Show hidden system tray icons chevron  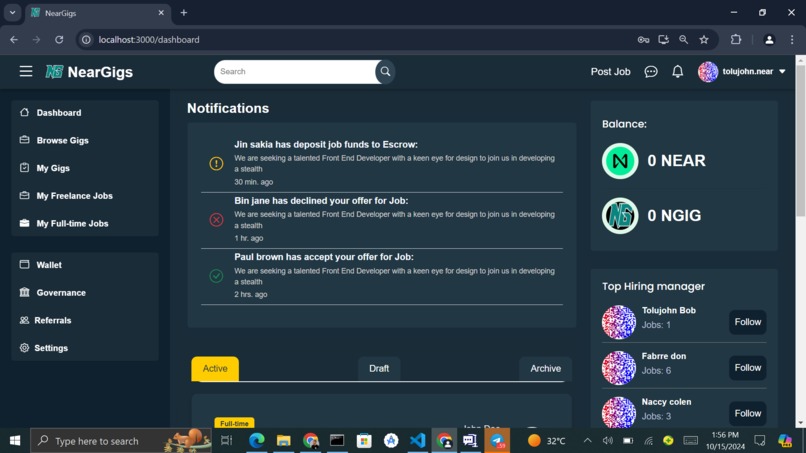(x=588, y=441)
